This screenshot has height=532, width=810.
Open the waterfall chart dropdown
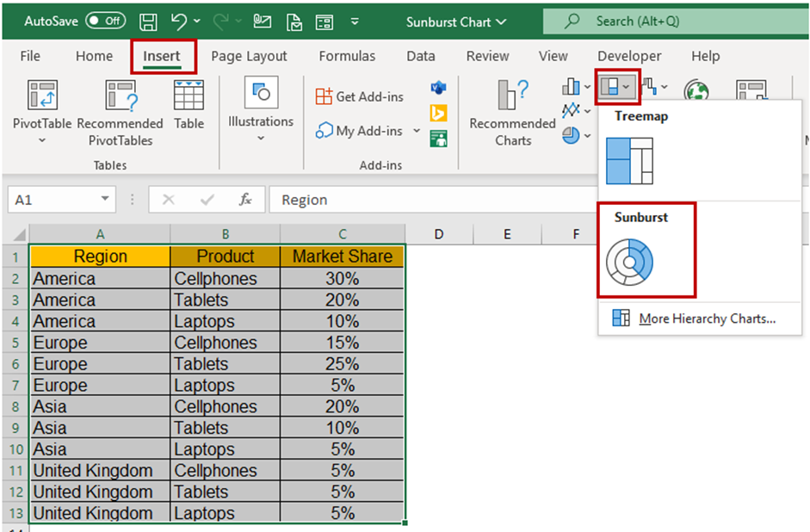click(654, 87)
